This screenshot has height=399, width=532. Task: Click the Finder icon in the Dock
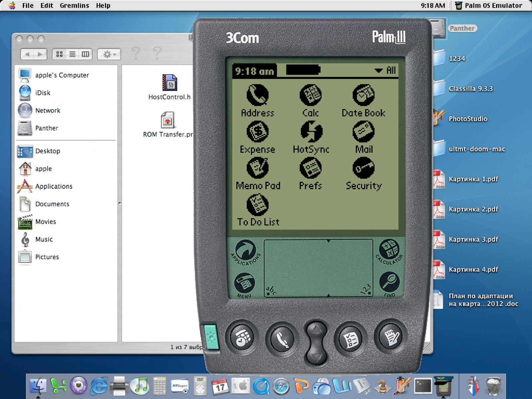coord(38,386)
